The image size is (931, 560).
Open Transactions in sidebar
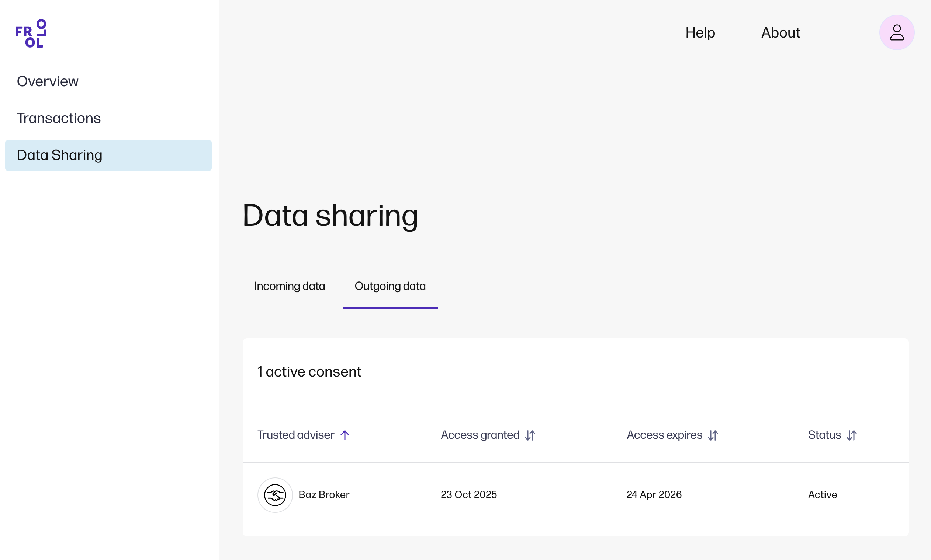(x=59, y=119)
